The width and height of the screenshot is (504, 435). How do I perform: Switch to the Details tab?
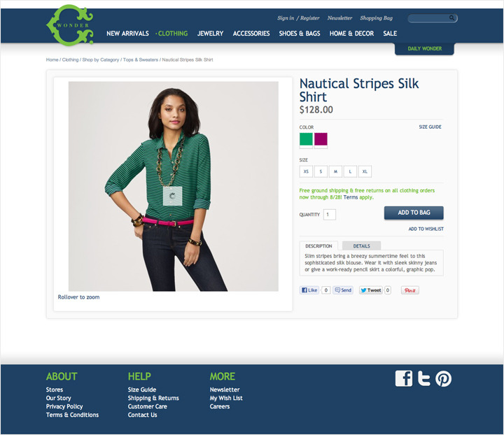pyautogui.click(x=362, y=246)
